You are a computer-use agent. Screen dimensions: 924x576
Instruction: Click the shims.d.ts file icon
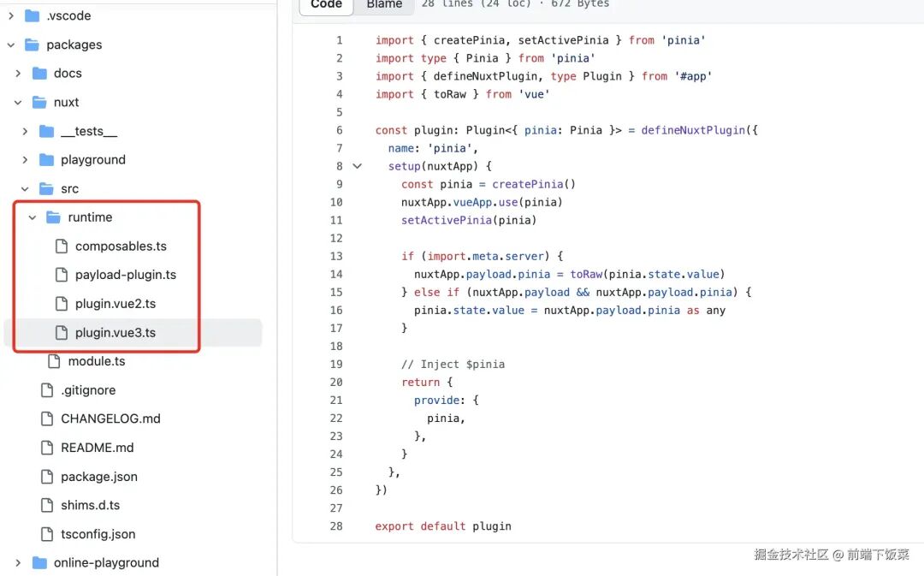tap(47, 505)
